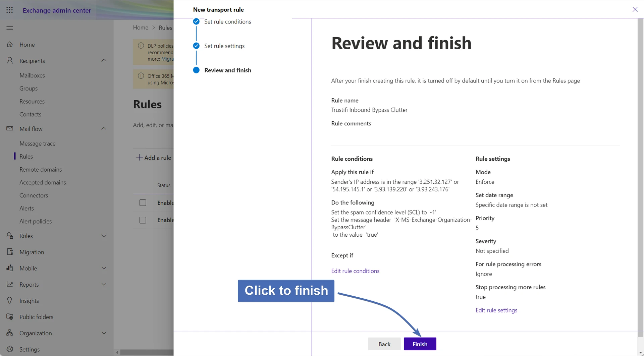
Task: Go to Set rule conditions step
Action: pyautogui.click(x=227, y=22)
